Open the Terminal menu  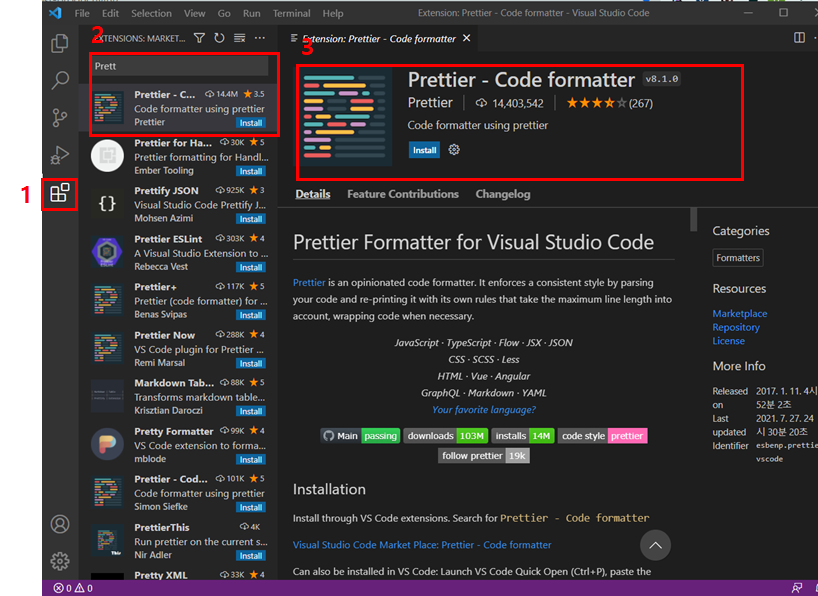pos(292,14)
